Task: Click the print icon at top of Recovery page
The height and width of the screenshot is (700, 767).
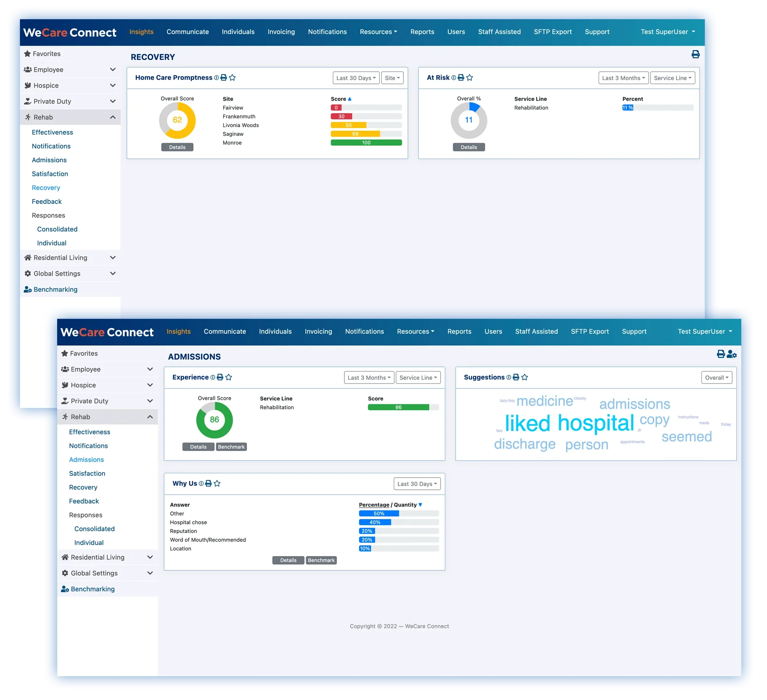Action: [696, 54]
